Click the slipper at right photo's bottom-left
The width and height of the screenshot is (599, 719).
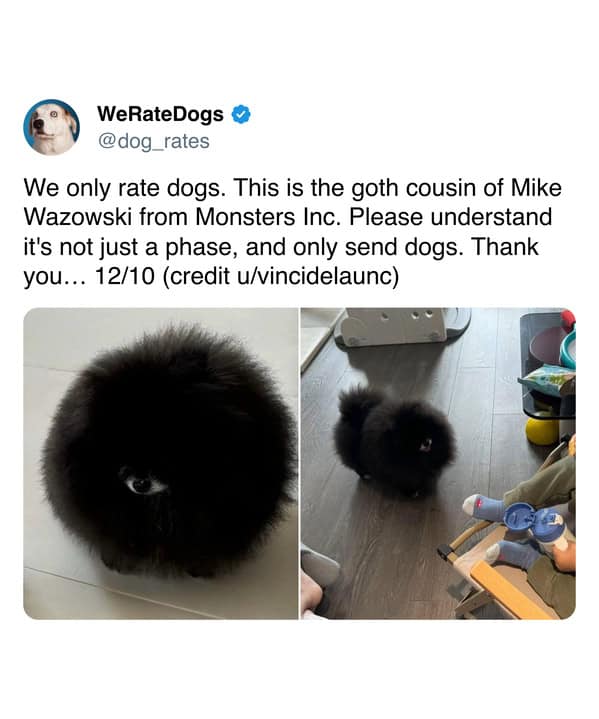(320, 567)
